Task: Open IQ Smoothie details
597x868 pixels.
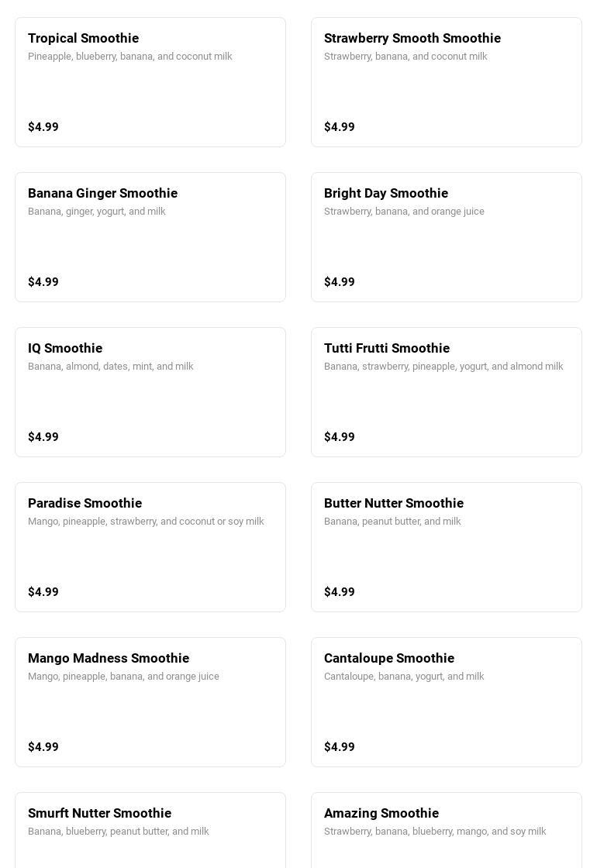Action: pos(150,392)
